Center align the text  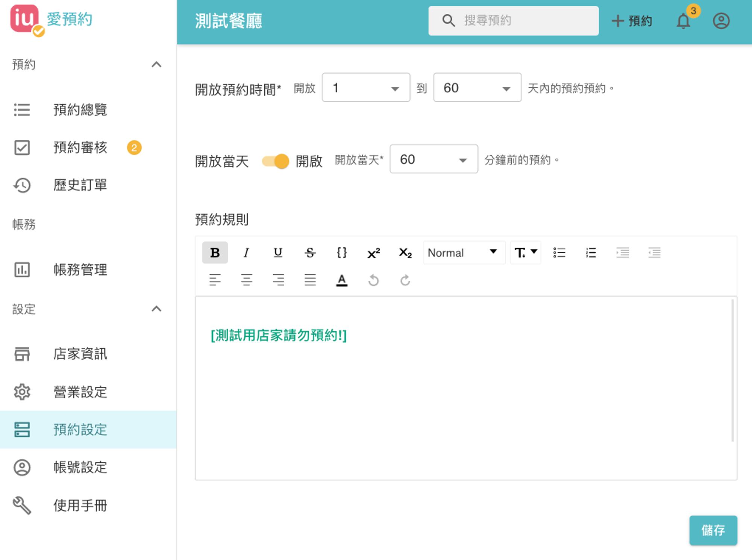(246, 280)
